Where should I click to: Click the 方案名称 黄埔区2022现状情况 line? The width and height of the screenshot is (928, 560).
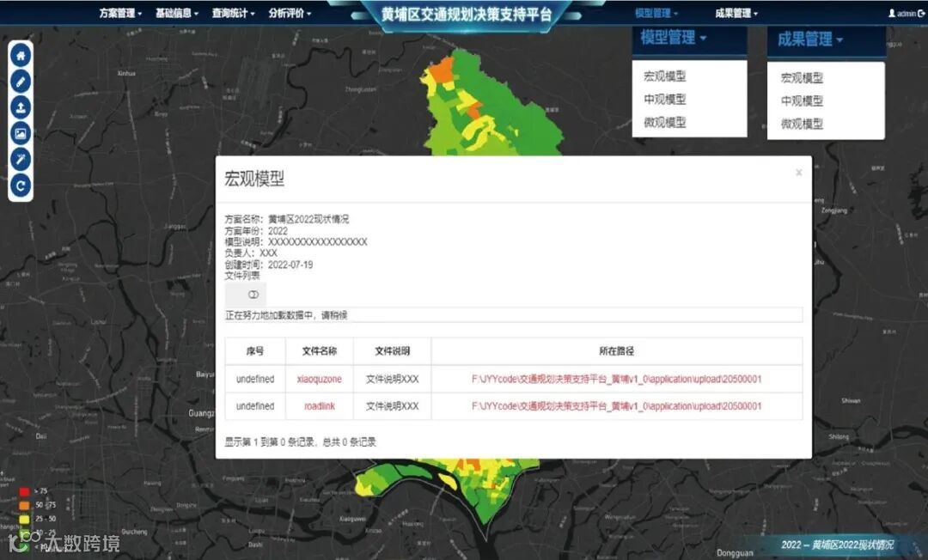pos(286,219)
